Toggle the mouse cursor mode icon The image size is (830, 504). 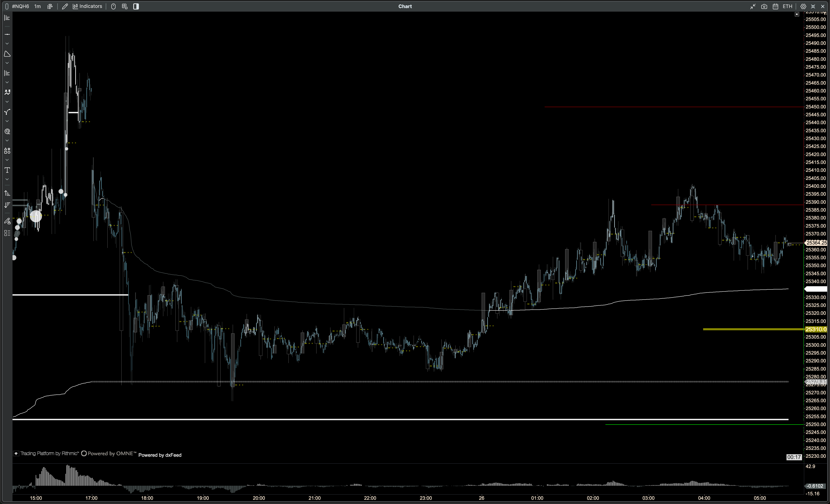(113, 6)
